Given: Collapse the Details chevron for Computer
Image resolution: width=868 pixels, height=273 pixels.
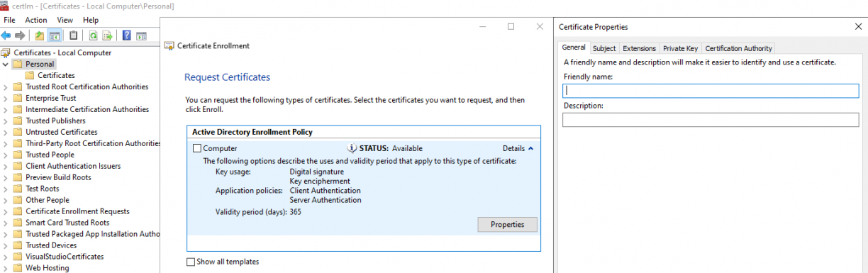Looking at the screenshot, I should (x=530, y=149).
